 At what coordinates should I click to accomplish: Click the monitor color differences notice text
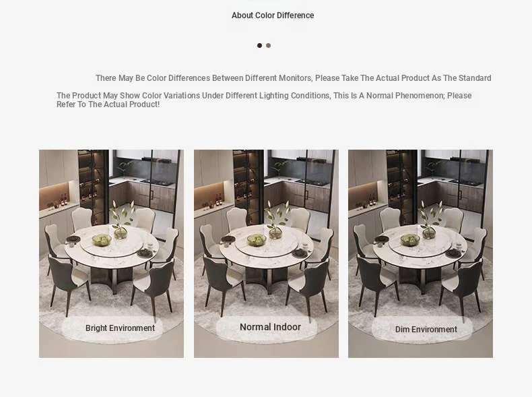(x=294, y=78)
